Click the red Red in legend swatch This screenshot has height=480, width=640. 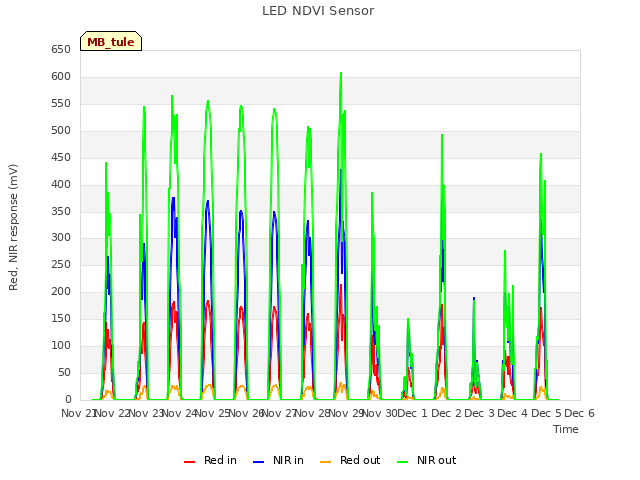(189, 462)
